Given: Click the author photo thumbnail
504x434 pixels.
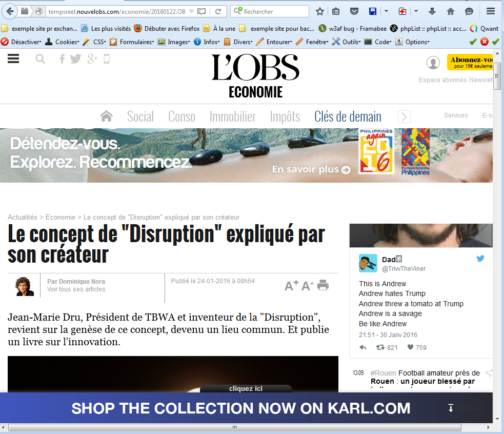Looking at the screenshot, I should point(25,286).
